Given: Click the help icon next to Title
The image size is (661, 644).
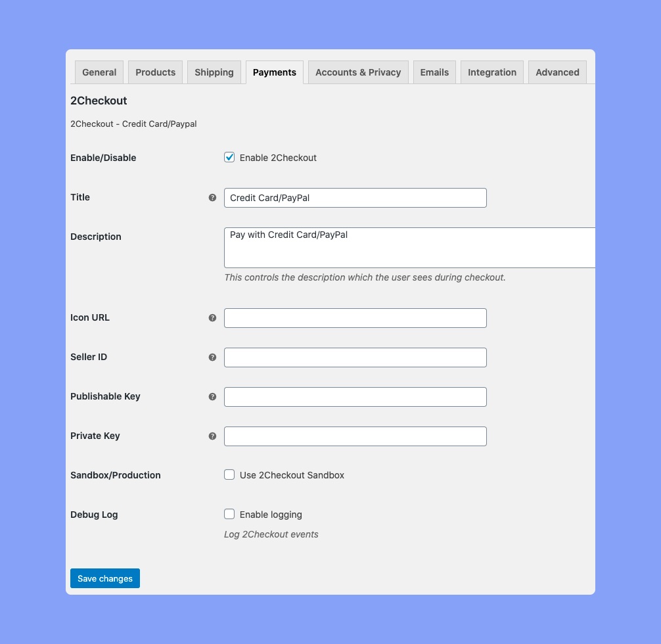Looking at the screenshot, I should click(212, 198).
